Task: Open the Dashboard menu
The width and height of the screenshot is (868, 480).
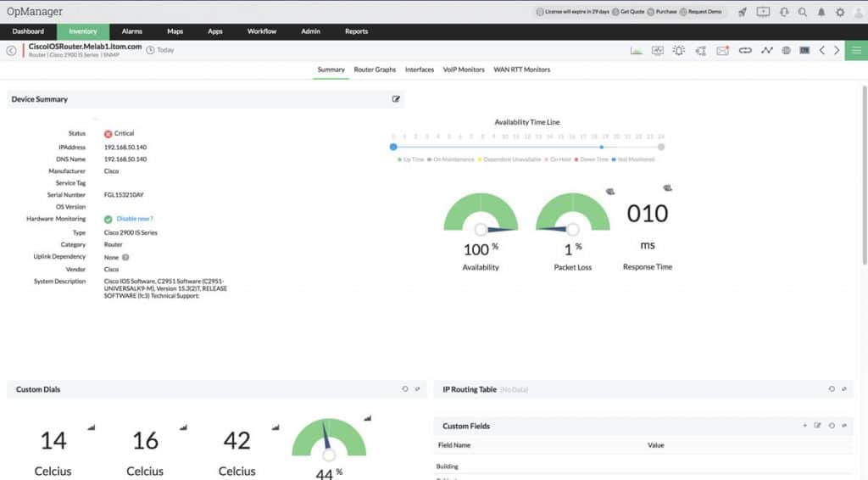Action: tap(28, 31)
